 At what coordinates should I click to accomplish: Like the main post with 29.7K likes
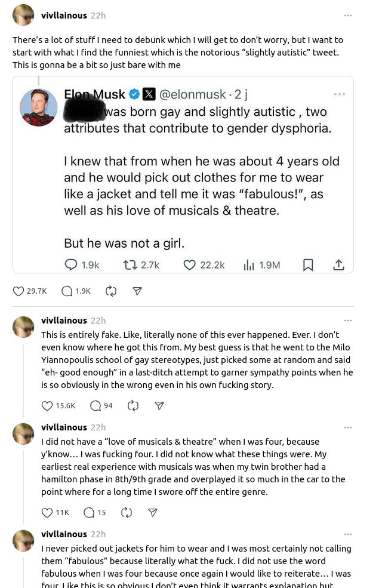click(19, 291)
